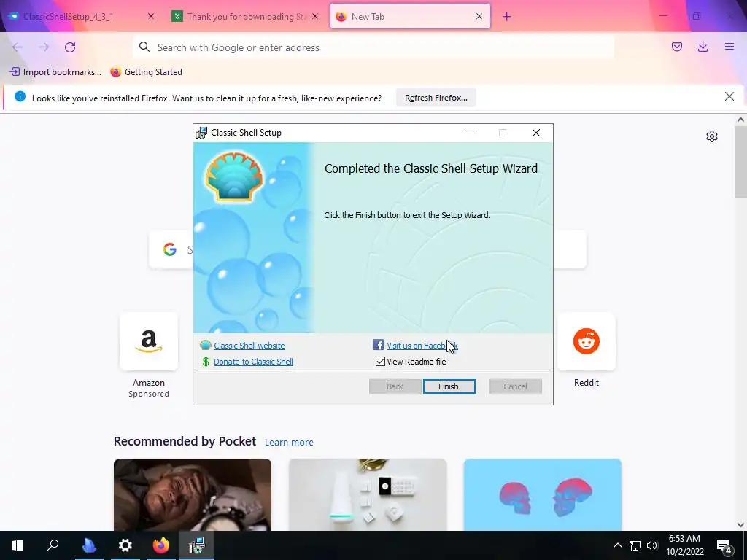Open the Pocket story with white devices

(x=368, y=494)
